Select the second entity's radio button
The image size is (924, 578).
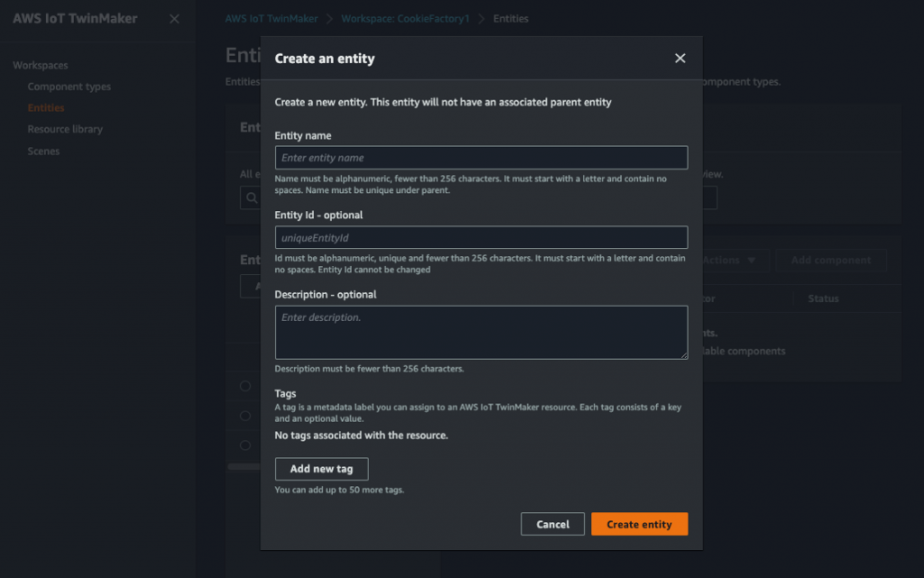click(245, 416)
